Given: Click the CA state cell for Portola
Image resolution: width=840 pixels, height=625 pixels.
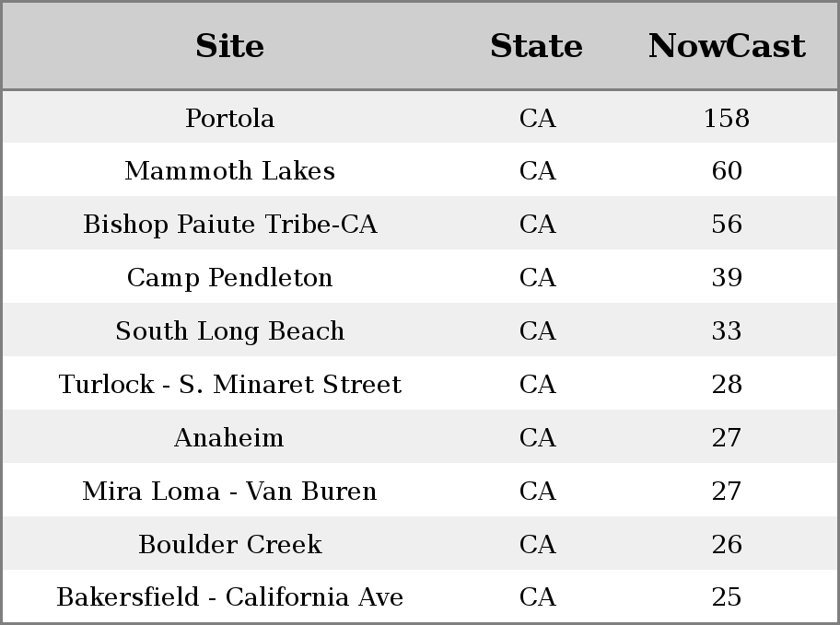Looking at the screenshot, I should click(x=537, y=118).
